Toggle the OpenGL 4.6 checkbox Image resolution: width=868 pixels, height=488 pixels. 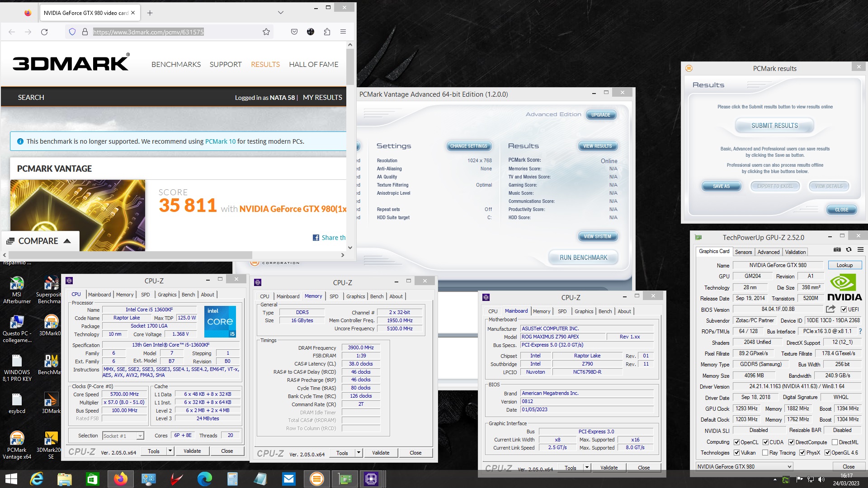(827, 453)
